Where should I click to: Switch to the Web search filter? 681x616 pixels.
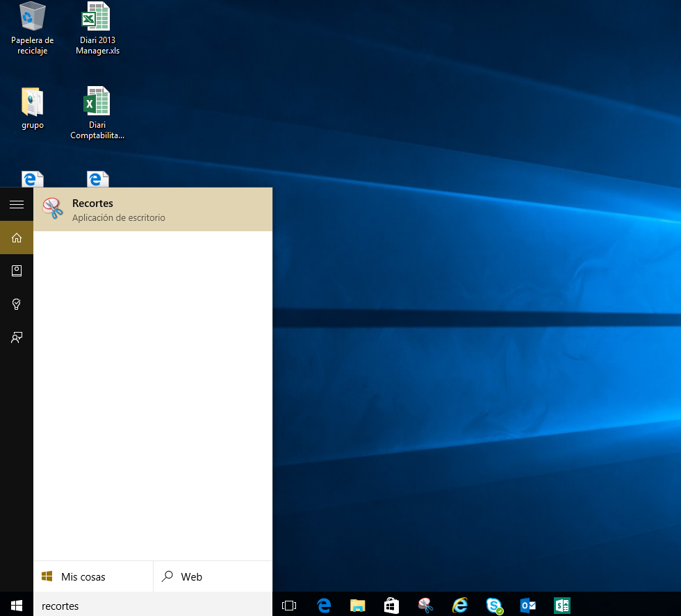(x=212, y=576)
